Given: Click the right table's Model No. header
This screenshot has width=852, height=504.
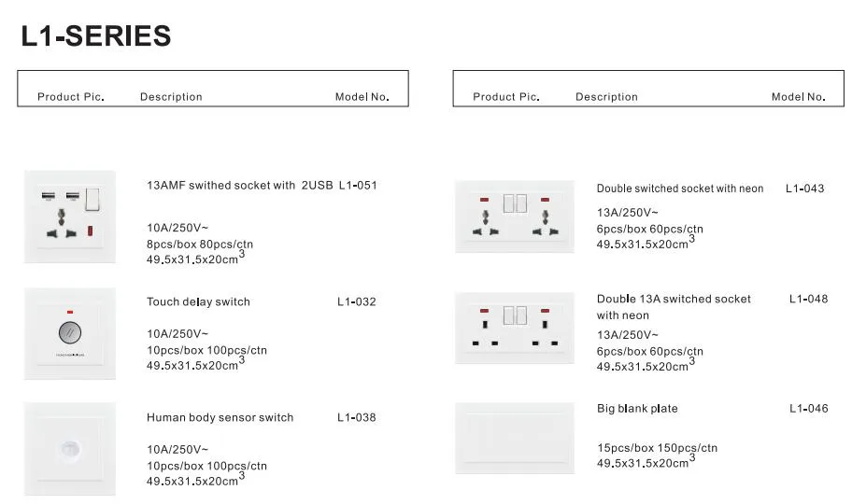Looking at the screenshot, I should point(798,97).
